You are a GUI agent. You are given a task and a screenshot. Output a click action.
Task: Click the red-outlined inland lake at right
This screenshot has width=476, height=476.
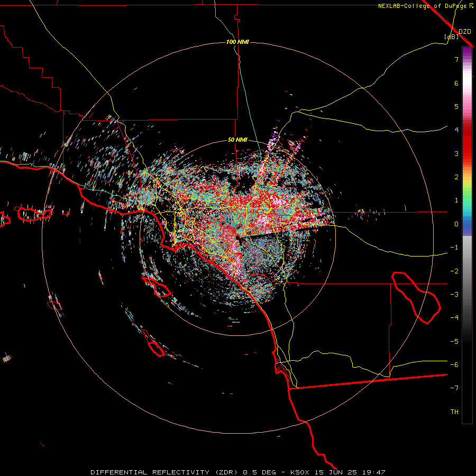click(x=416, y=297)
